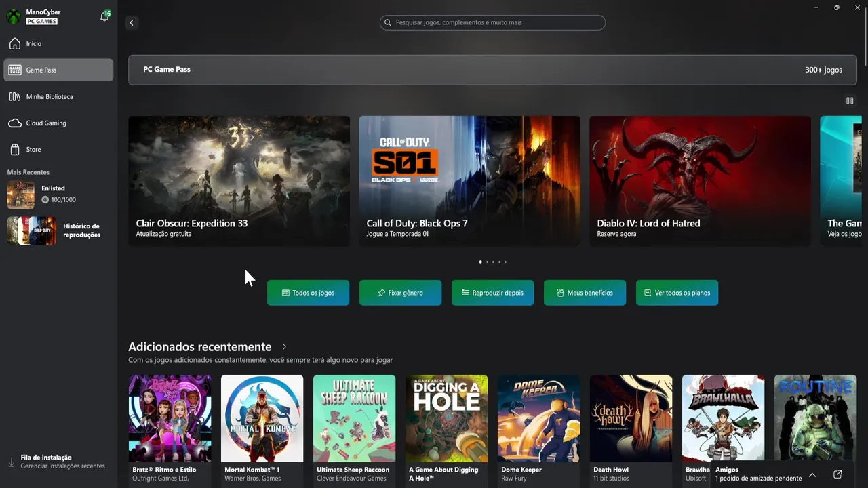The width and height of the screenshot is (868, 488).
Task: Open Fila de instalação queue
Action: click(x=58, y=462)
